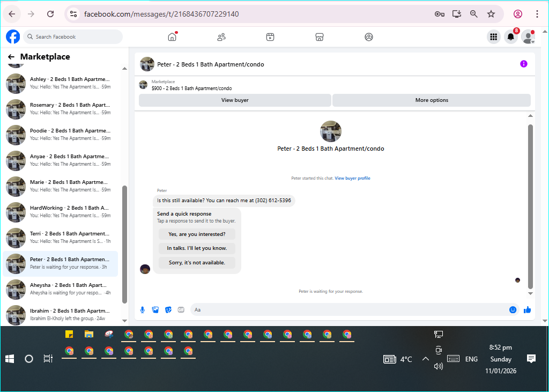
Task: Open Marie's conversation in the list
Action: coord(60,187)
